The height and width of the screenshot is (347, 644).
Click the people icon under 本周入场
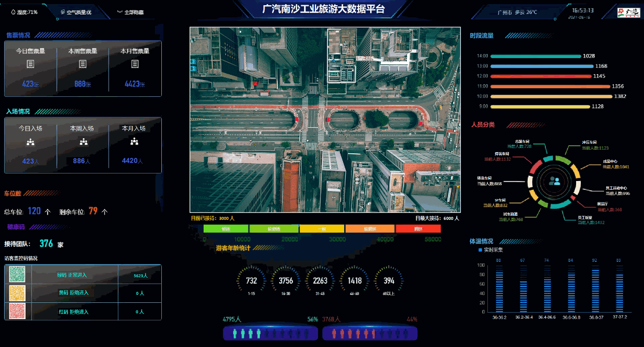84,142
